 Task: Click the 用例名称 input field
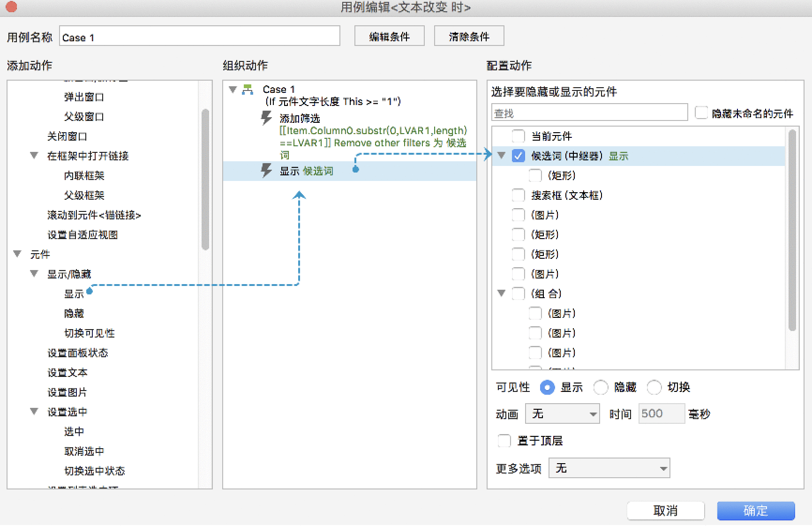(x=200, y=36)
